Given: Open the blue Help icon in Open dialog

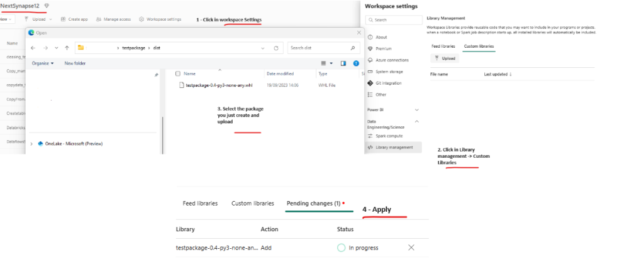Looking at the screenshot, I should (x=356, y=63).
